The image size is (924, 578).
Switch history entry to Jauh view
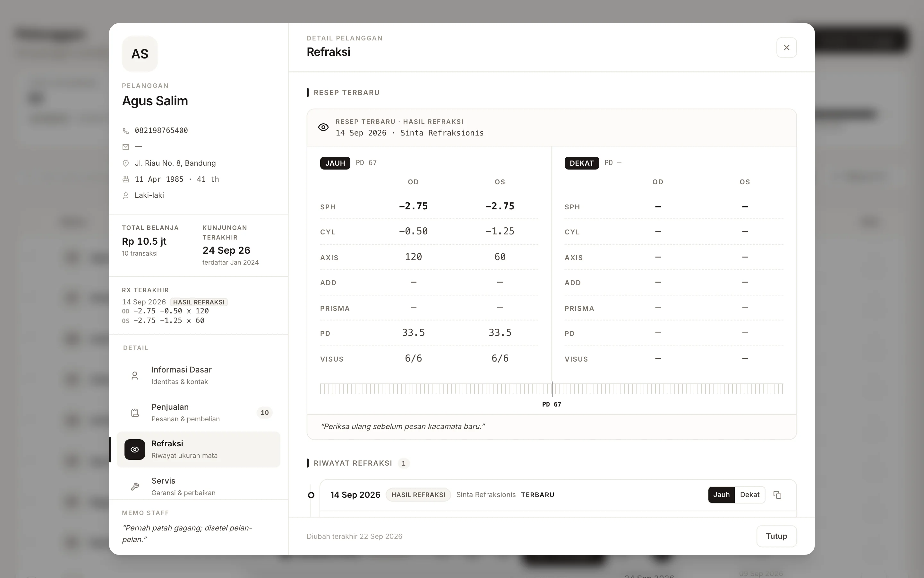click(721, 495)
